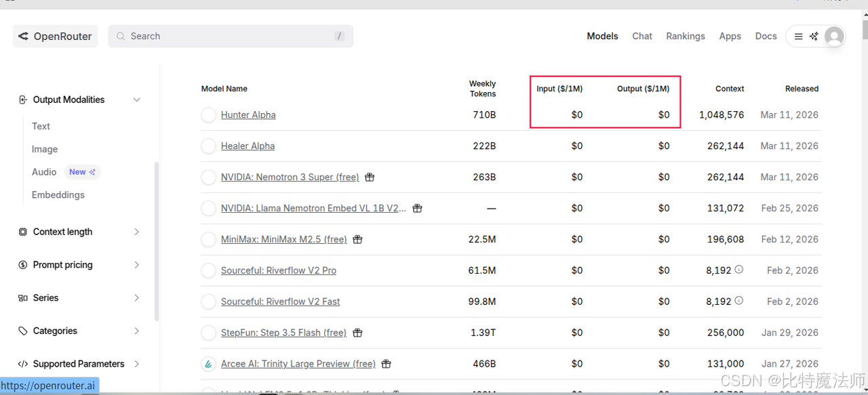Open NVIDIA: Nemotron 3 Super (free) link

coord(290,178)
